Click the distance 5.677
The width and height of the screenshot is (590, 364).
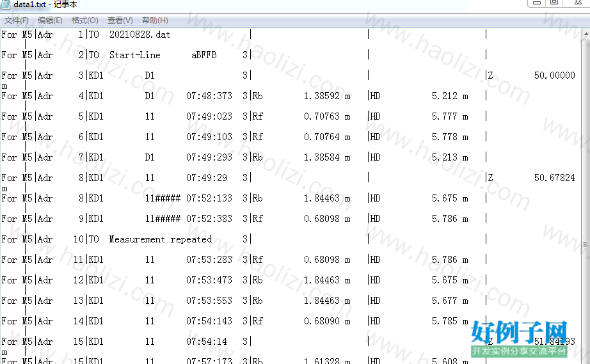(x=445, y=301)
